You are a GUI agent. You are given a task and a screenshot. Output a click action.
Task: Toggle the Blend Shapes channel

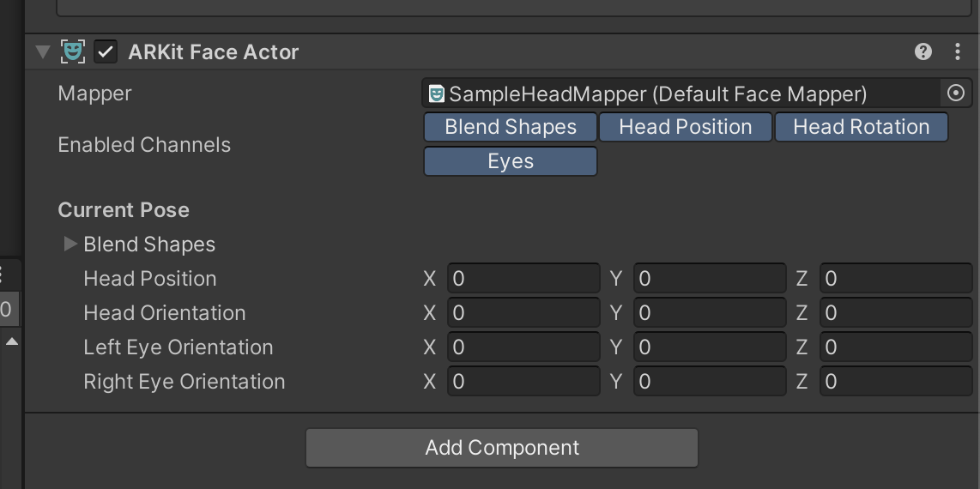coord(511,127)
